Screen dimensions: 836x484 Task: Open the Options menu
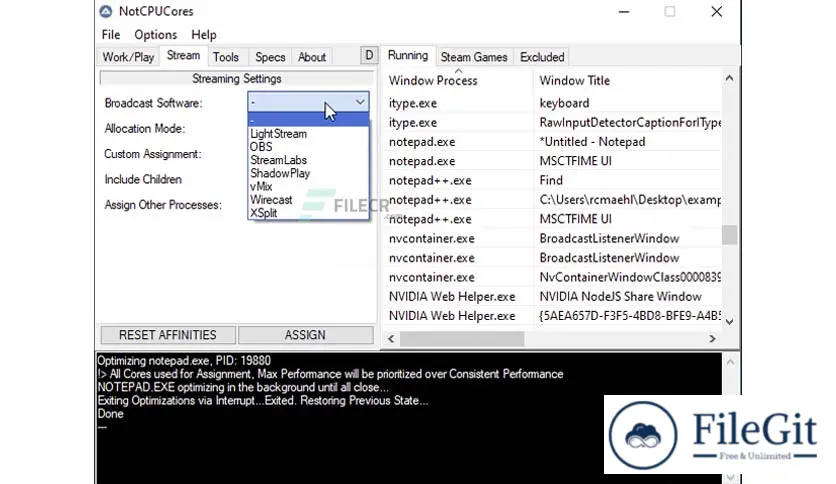pyautogui.click(x=155, y=35)
